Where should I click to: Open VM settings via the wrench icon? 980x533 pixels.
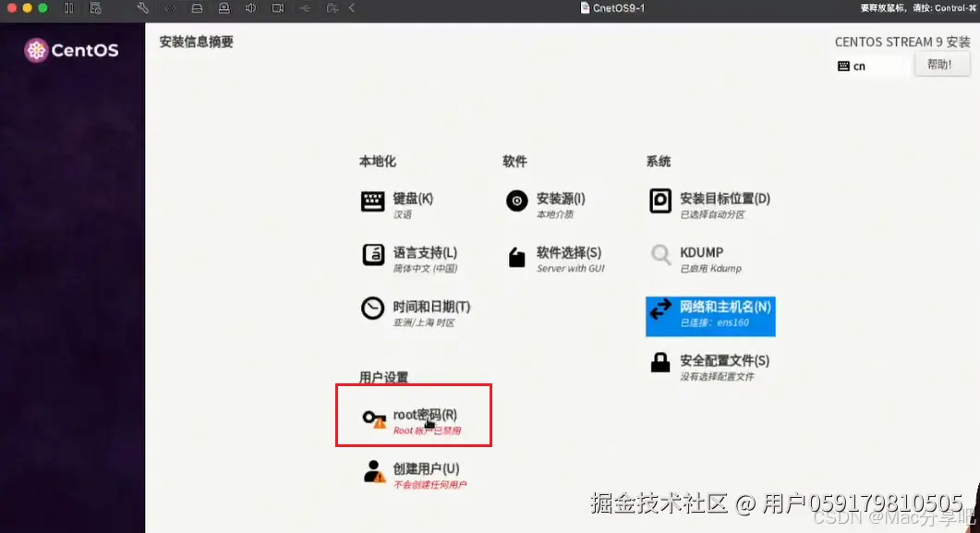(143, 9)
